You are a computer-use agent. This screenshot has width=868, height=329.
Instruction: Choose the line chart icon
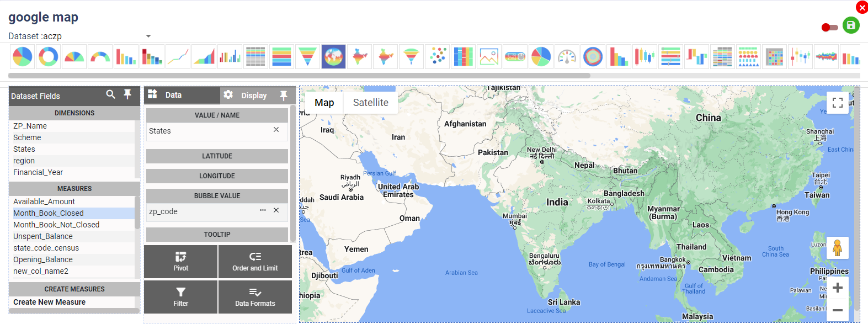178,57
